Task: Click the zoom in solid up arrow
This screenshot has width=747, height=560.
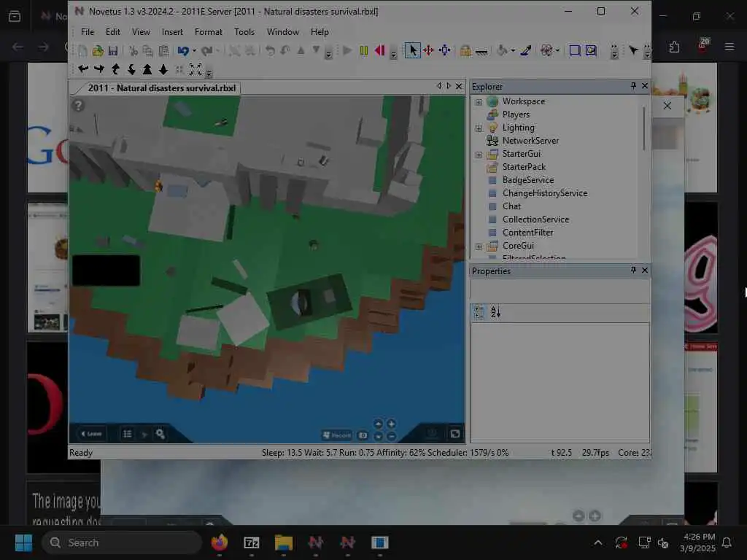Action: coord(147,69)
